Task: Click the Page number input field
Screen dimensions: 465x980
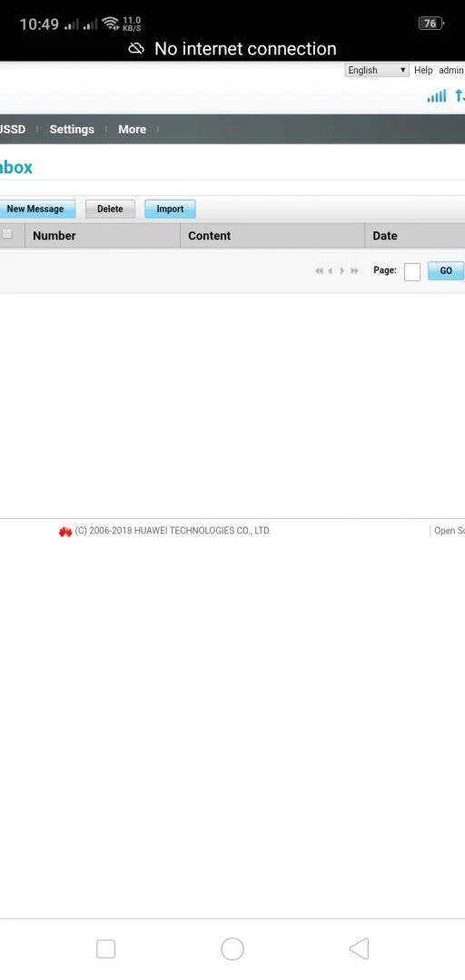Action: [x=412, y=272]
